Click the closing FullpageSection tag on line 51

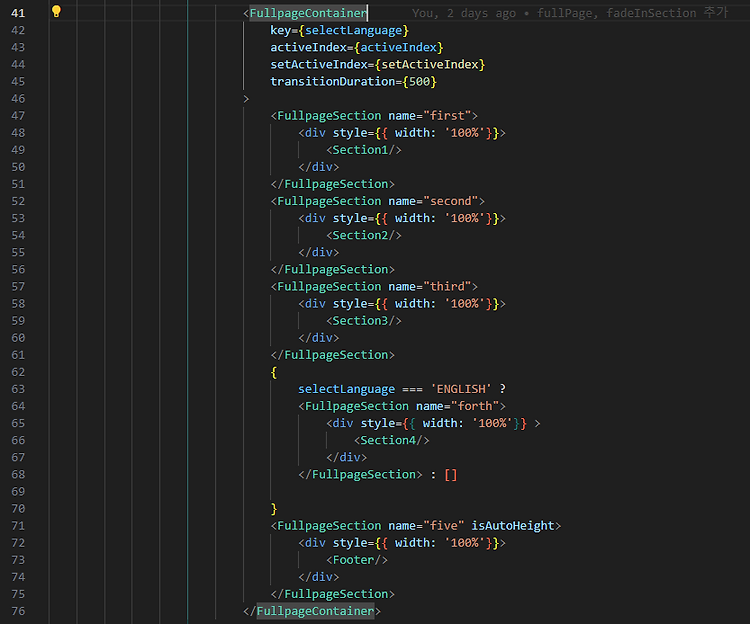point(332,184)
